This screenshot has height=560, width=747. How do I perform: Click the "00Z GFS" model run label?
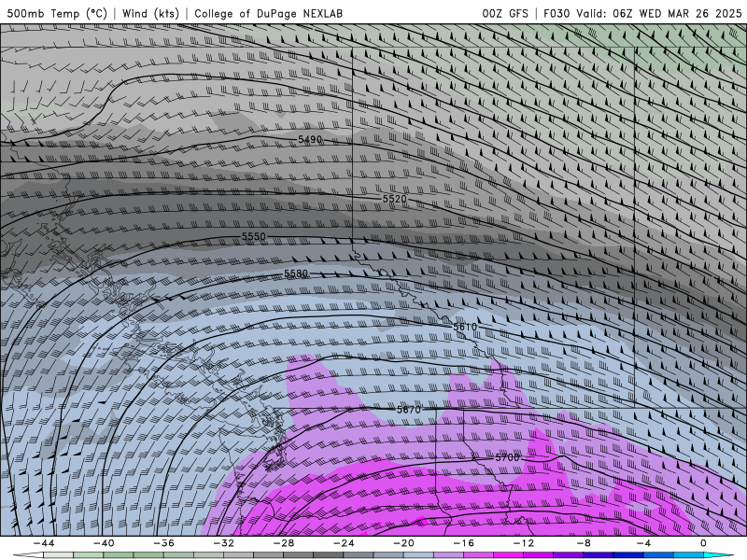505,13
